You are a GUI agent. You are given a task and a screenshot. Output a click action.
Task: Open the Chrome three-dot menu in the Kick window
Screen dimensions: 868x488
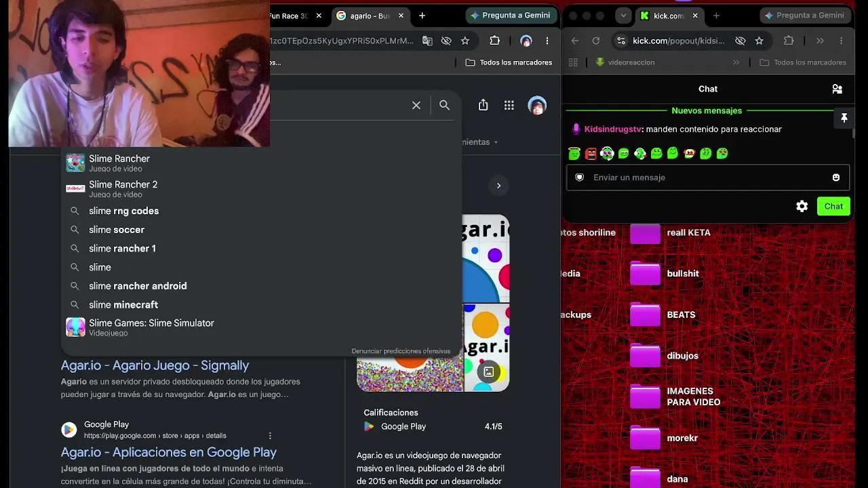(842, 41)
